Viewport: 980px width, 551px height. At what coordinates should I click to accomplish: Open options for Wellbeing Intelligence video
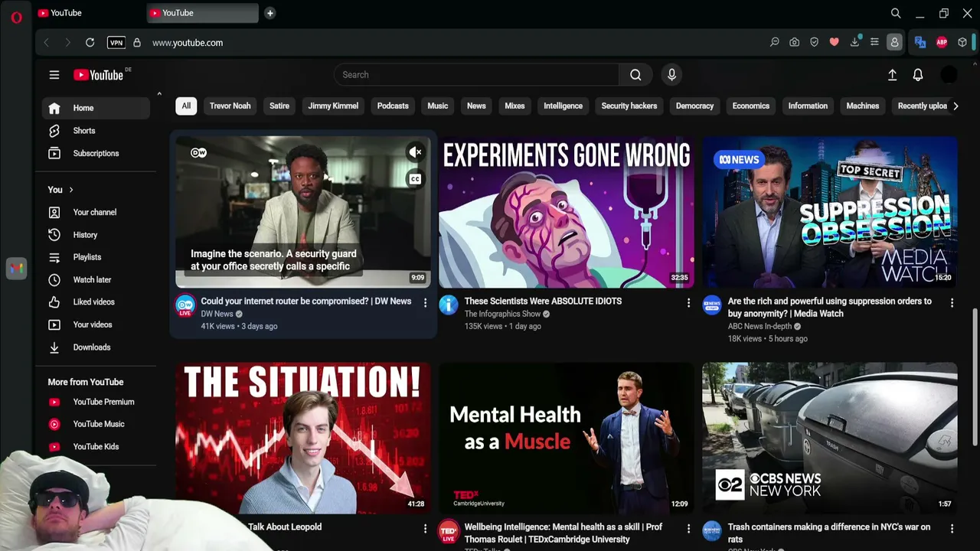[x=688, y=529]
